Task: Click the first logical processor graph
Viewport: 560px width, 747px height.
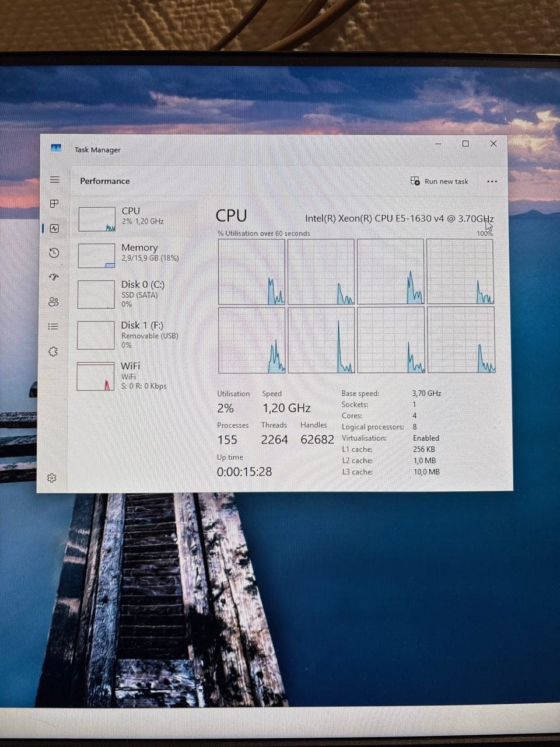Action: [251, 271]
